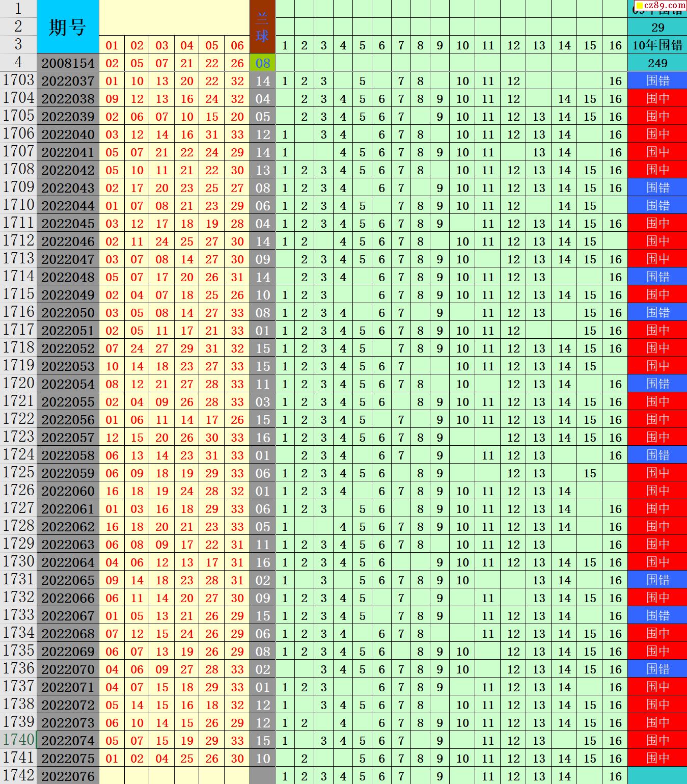Select the gray blue-ball cell 13 for 2022042
Image resolution: width=687 pixels, height=784 pixels.
point(262,170)
